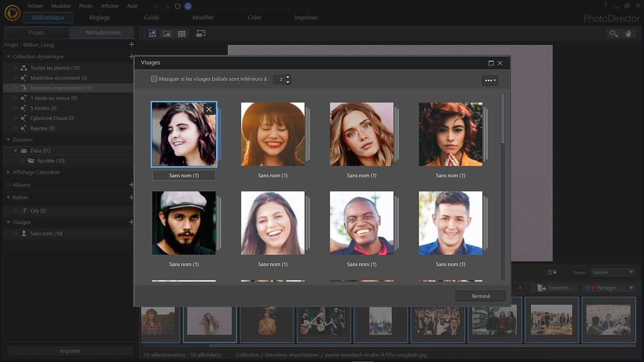Image resolution: width=644 pixels, height=362 pixels.
Task: Remove the selected face with its X button
Action: (x=209, y=109)
